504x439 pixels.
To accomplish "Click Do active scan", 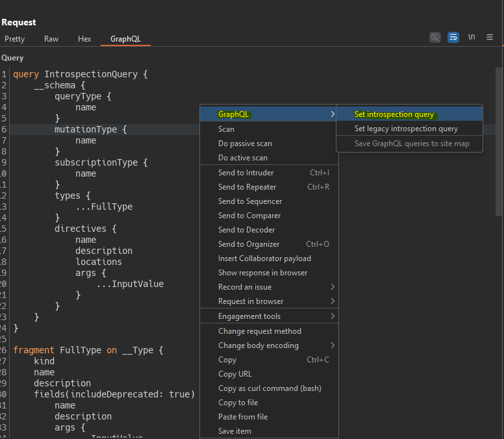I will (x=242, y=158).
